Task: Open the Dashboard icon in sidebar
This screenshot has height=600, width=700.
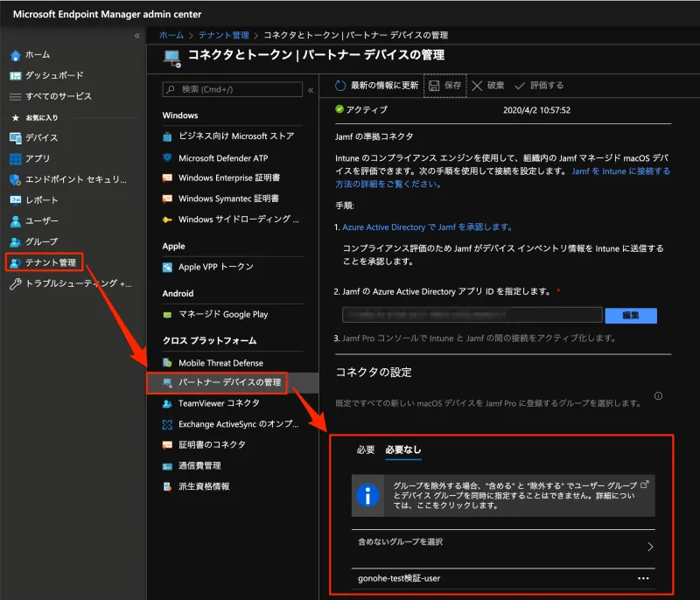Action: coord(15,76)
